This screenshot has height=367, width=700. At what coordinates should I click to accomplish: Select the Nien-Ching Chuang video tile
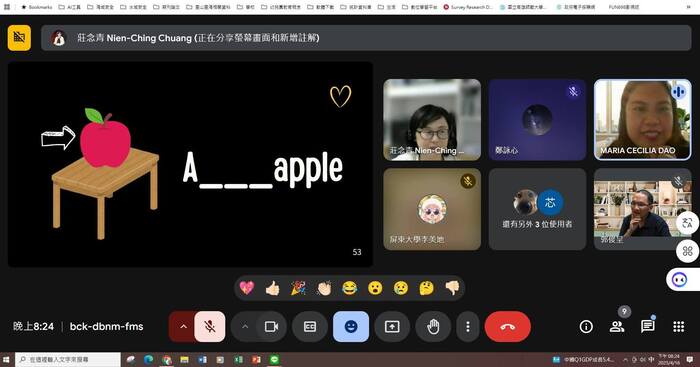(x=432, y=120)
